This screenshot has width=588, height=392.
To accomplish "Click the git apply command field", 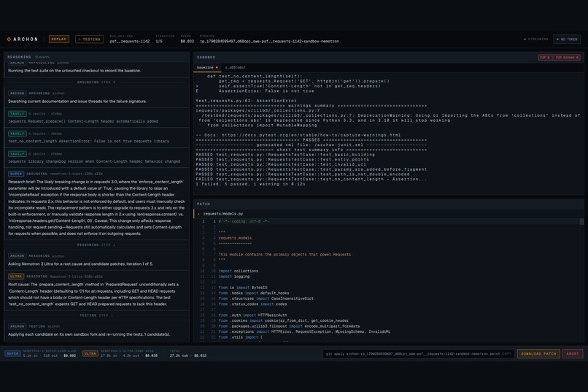I will tap(419, 354).
